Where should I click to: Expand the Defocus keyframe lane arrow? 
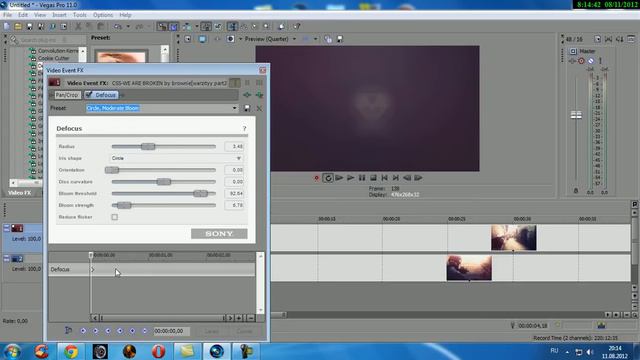point(93,269)
